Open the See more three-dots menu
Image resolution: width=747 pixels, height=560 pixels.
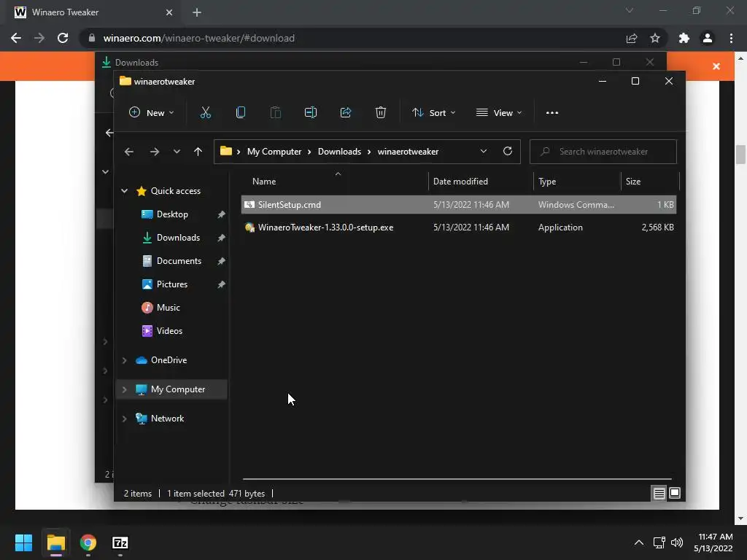(x=552, y=113)
